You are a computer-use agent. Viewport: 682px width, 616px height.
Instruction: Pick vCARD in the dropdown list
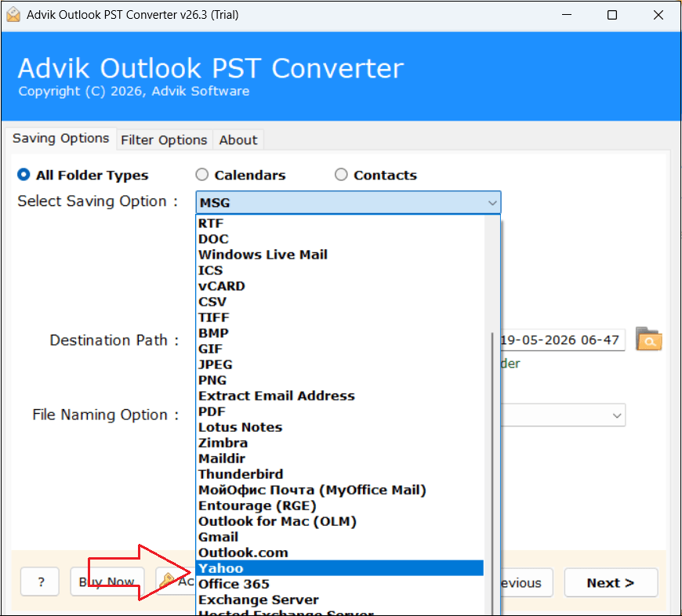point(340,286)
